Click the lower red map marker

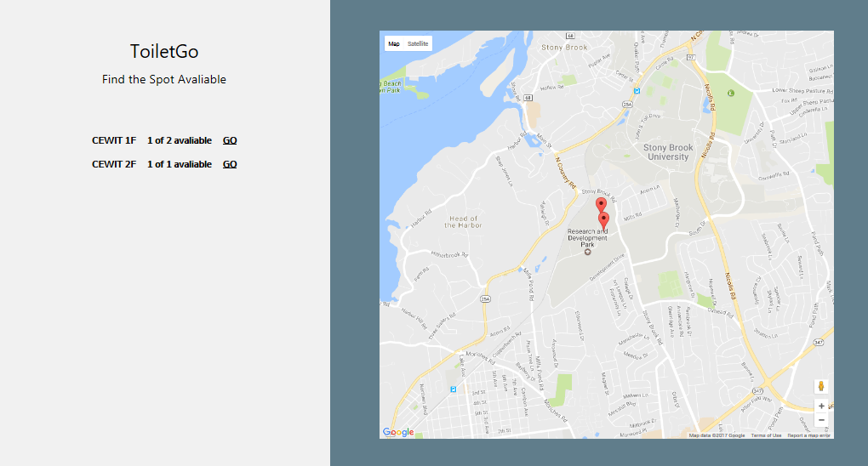click(x=604, y=219)
